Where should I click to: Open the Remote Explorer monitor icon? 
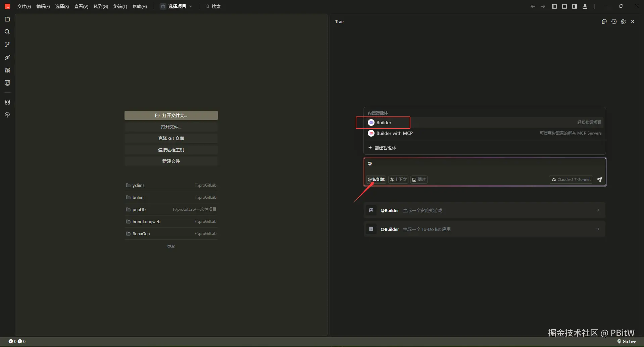(7, 83)
